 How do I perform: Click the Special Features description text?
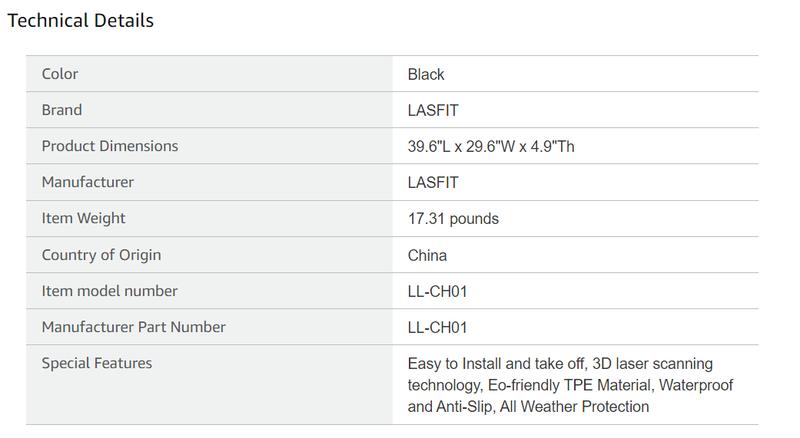[560, 385]
